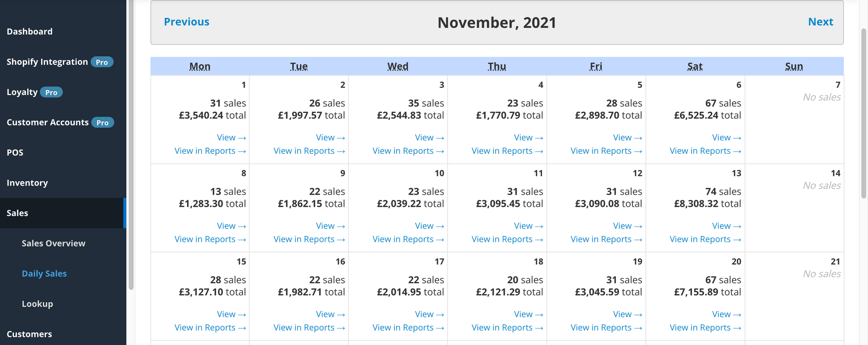Open the POS menu item
The image size is (868, 345).
tap(15, 153)
